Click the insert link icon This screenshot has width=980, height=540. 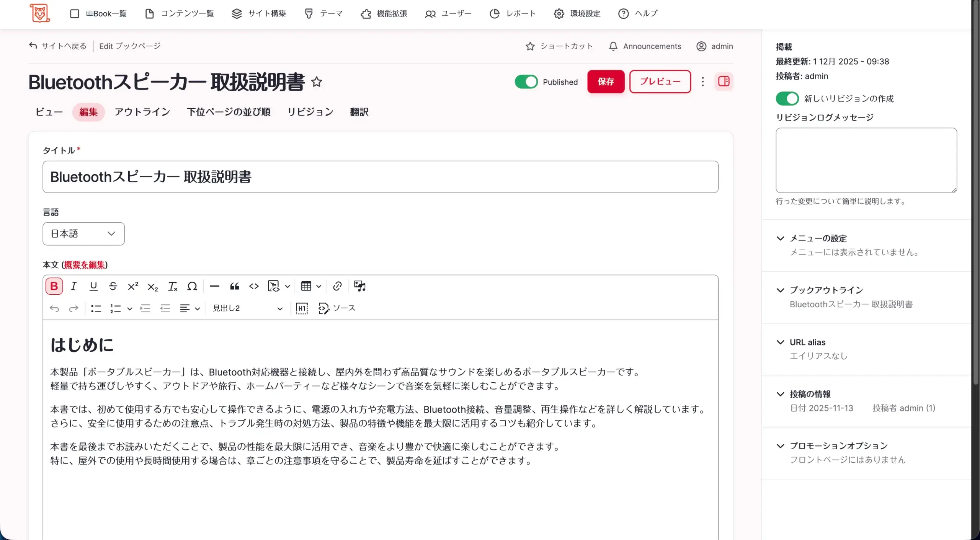pyautogui.click(x=337, y=286)
